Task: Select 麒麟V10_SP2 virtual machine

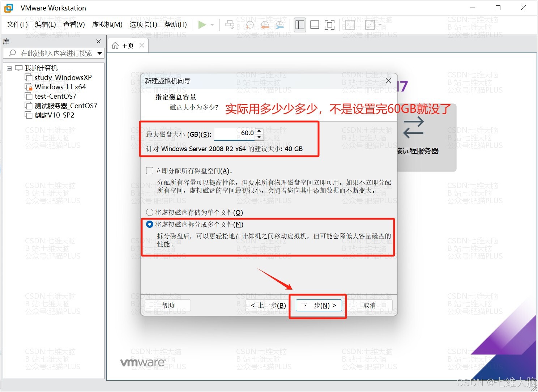Action: pos(55,115)
